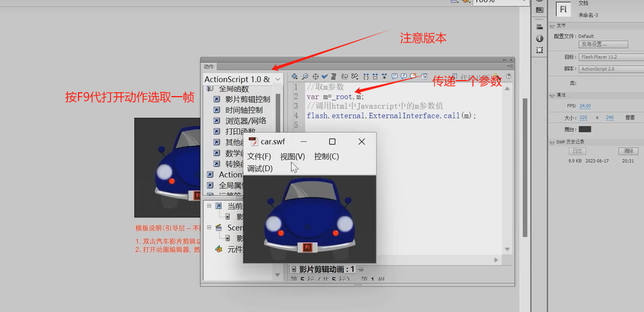Click the add new script item plus icon

coord(295,76)
